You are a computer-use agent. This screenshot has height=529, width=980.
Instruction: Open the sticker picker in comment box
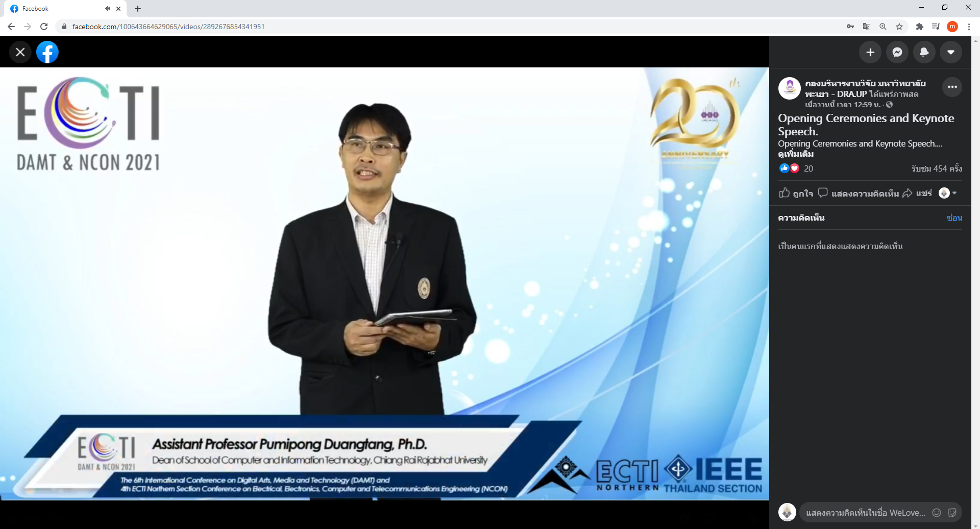[x=952, y=513]
